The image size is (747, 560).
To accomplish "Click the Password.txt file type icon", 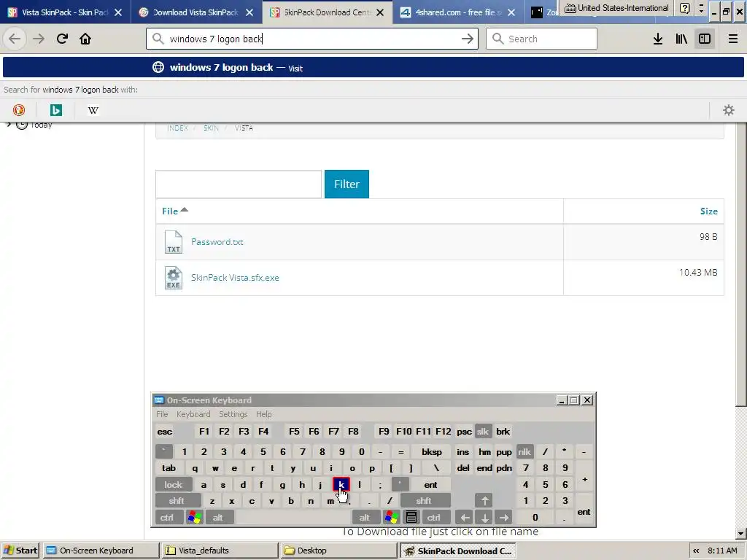I will pos(174,242).
